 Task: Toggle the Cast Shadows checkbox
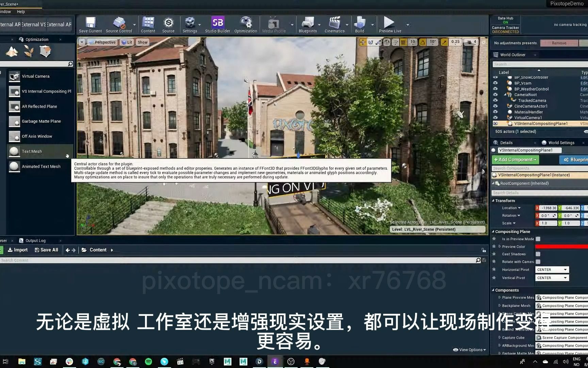[538, 254]
